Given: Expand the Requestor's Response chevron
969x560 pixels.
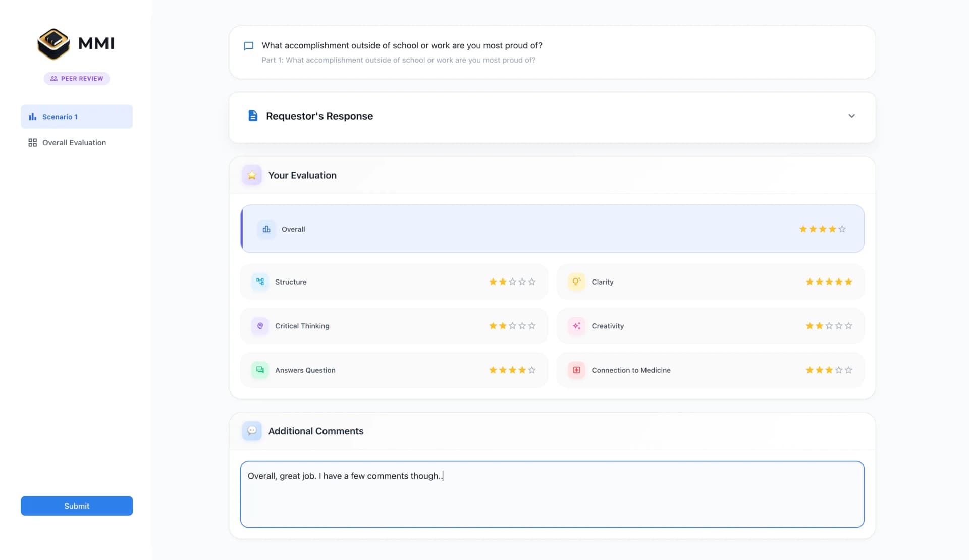Looking at the screenshot, I should pos(851,116).
